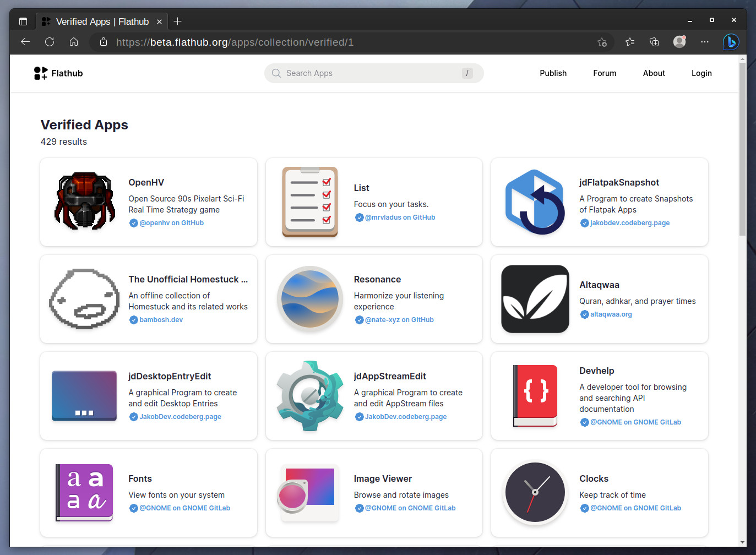Click the Login link
This screenshot has height=555, width=756.
(701, 73)
